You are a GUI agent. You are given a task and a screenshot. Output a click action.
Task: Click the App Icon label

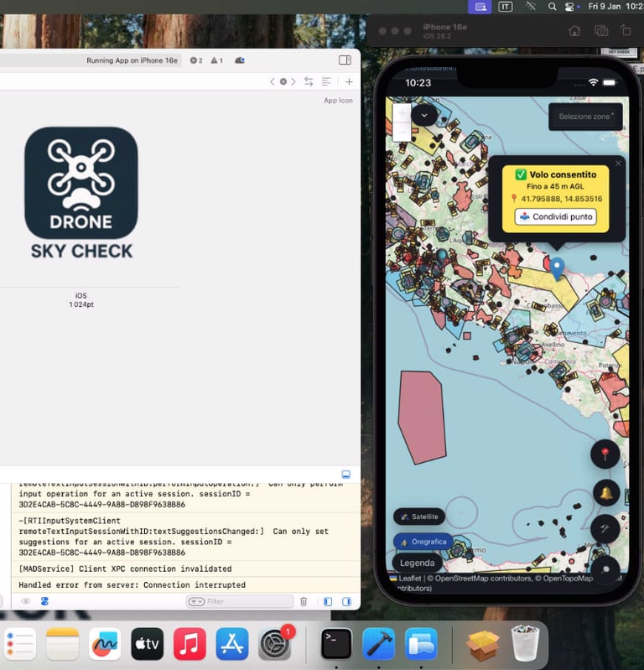click(x=338, y=101)
